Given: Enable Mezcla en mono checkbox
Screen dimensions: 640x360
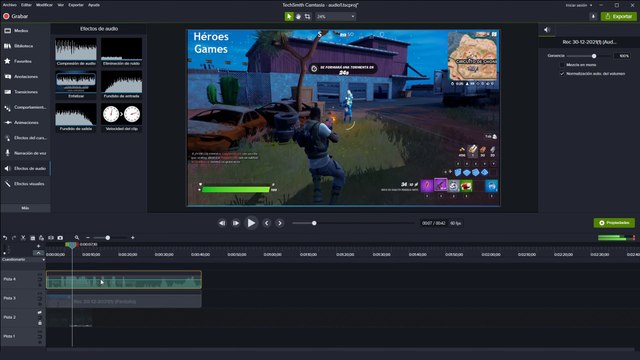Looking at the screenshot, I should [562, 65].
